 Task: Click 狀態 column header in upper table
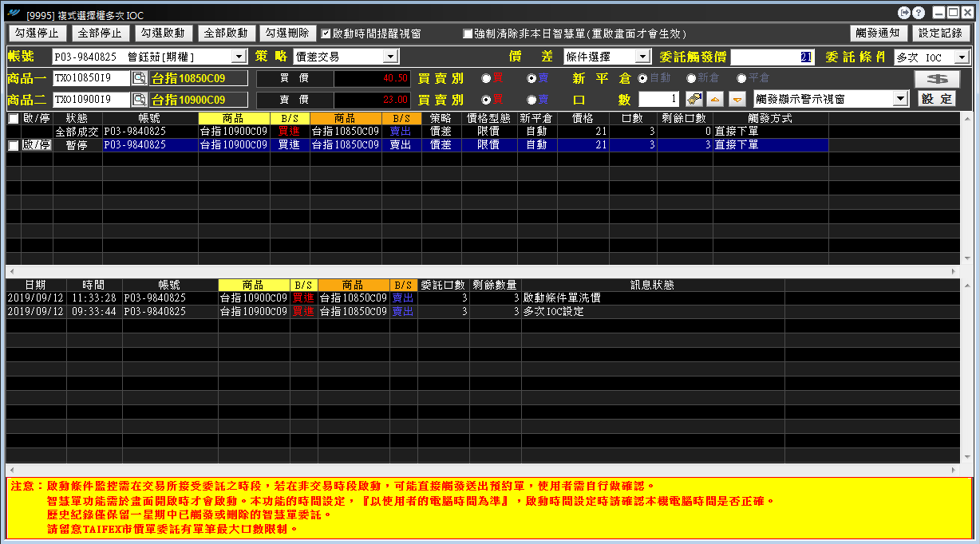click(x=77, y=118)
